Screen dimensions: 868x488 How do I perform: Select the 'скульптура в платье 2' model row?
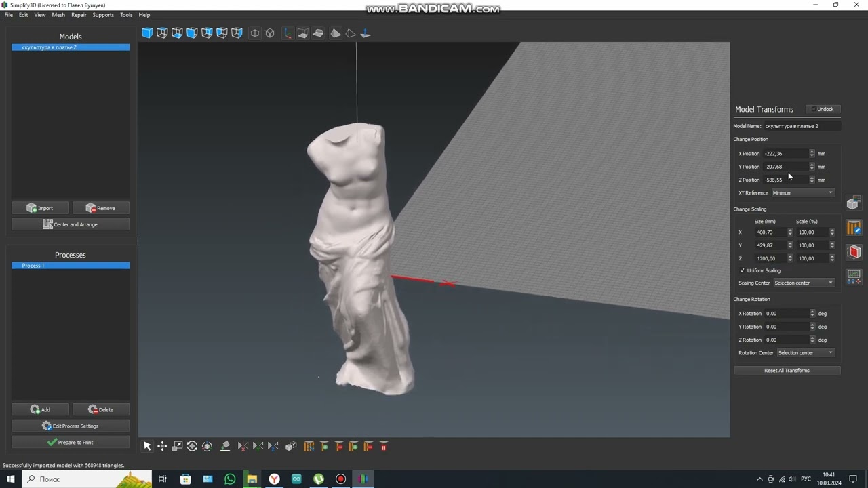point(71,47)
